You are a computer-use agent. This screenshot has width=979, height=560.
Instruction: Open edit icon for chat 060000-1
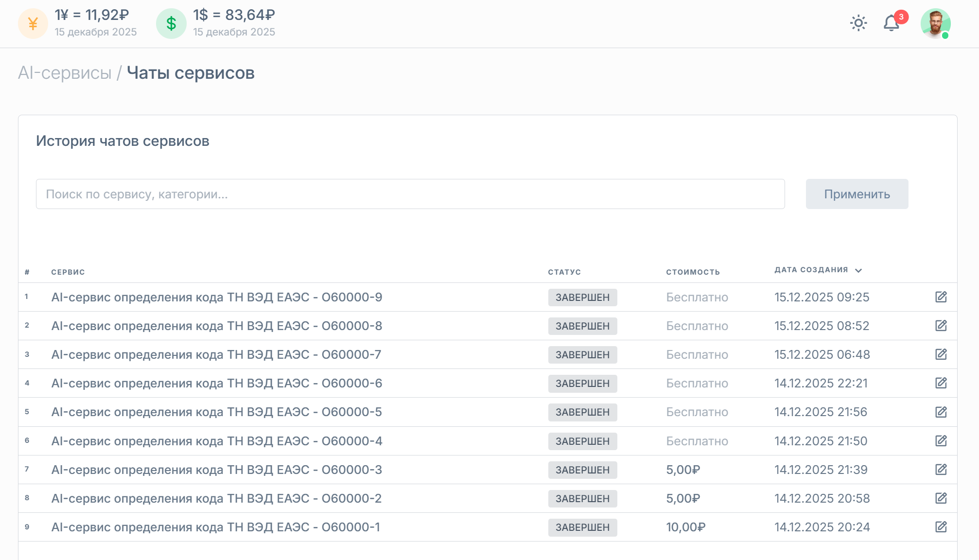(941, 527)
